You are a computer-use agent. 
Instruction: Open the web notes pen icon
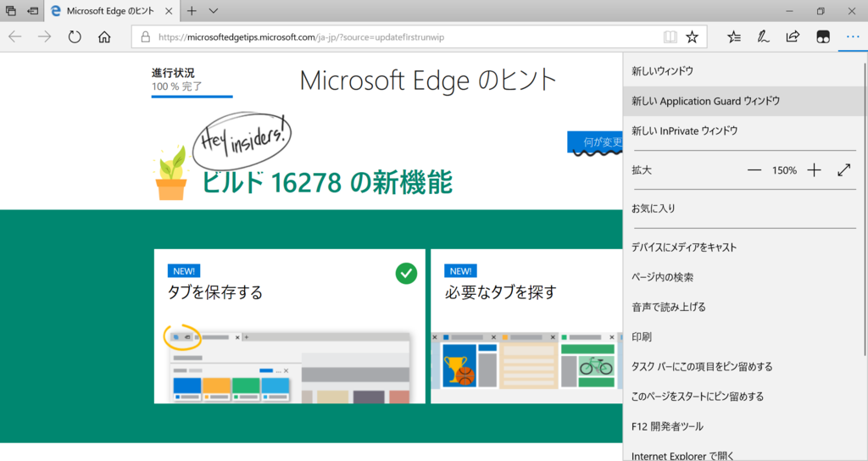coord(764,37)
